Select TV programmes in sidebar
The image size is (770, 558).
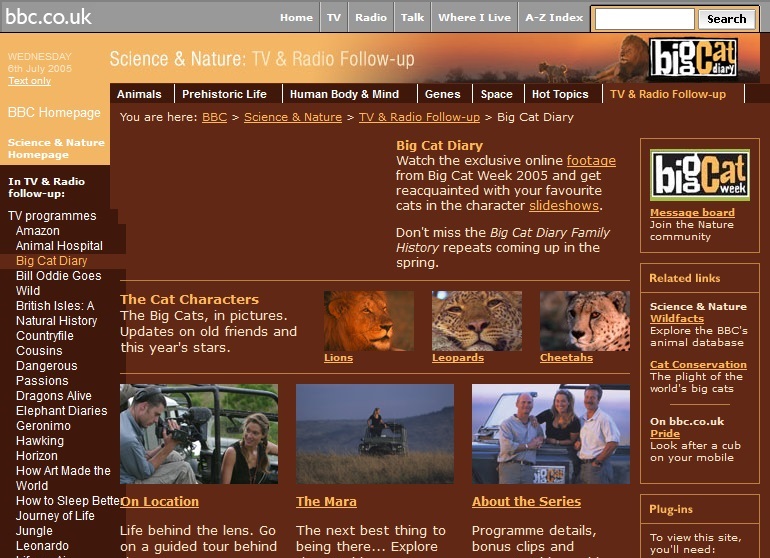pyautogui.click(x=52, y=216)
